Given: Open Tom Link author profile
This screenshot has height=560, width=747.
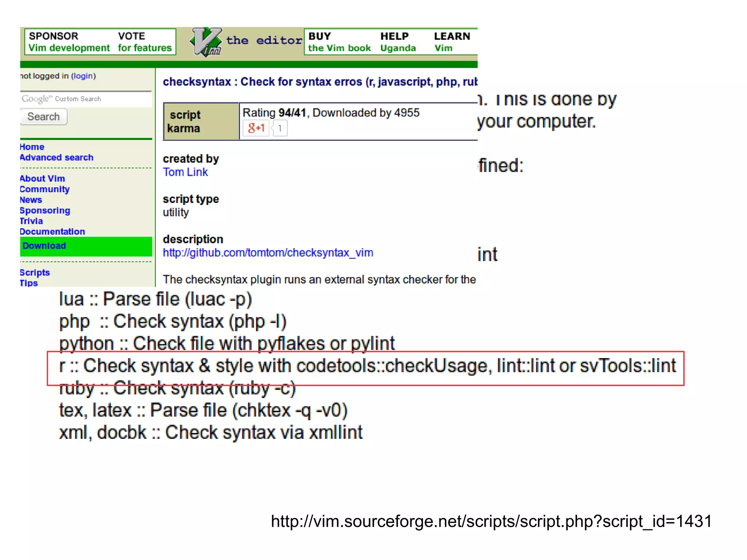Looking at the screenshot, I should tap(185, 172).
